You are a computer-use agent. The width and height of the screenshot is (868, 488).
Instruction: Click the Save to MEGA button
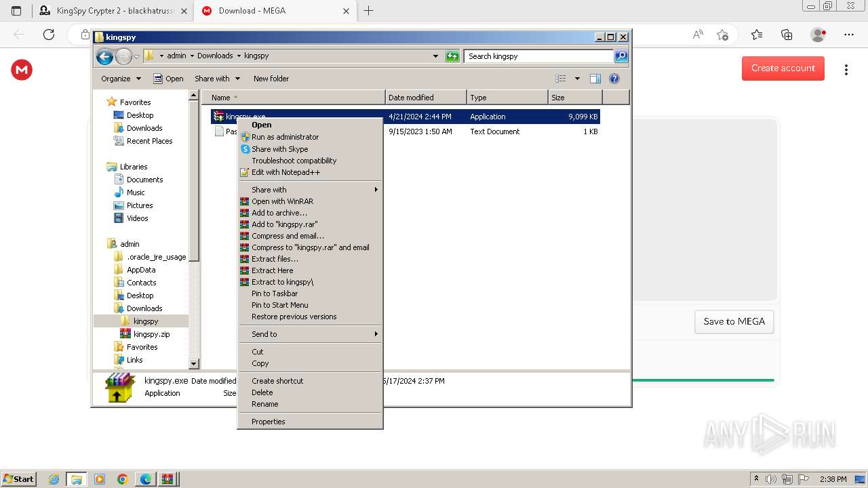click(734, 322)
